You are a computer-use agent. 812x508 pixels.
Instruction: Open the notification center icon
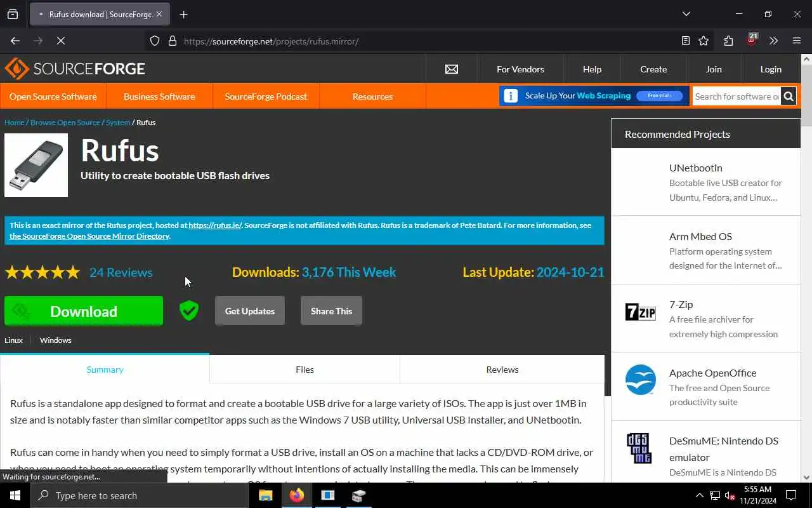pyautogui.click(x=791, y=495)
